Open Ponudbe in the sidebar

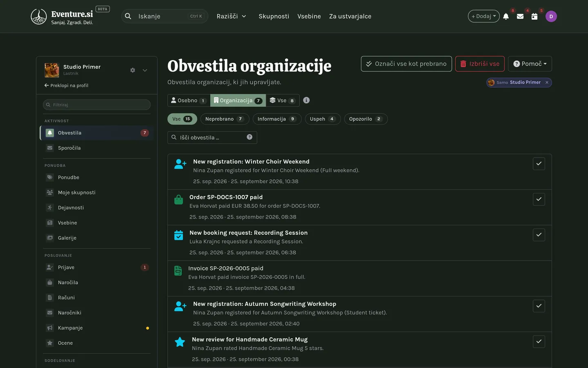(x=97, y=177)
